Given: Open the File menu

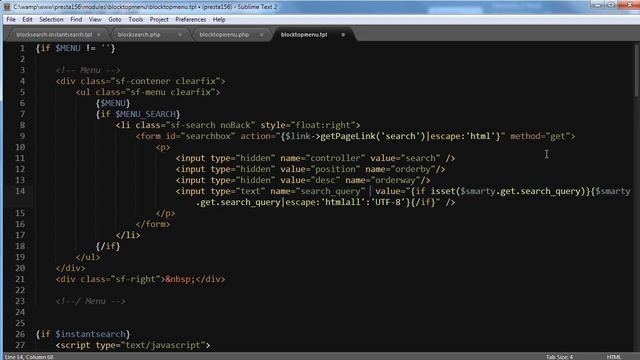Looking at the screenshot, I should 11,20.
